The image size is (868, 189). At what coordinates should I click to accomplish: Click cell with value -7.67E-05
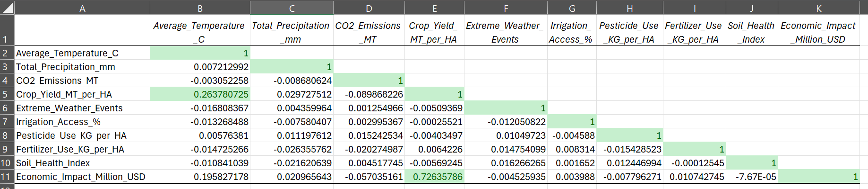click(x=752, y=177)
